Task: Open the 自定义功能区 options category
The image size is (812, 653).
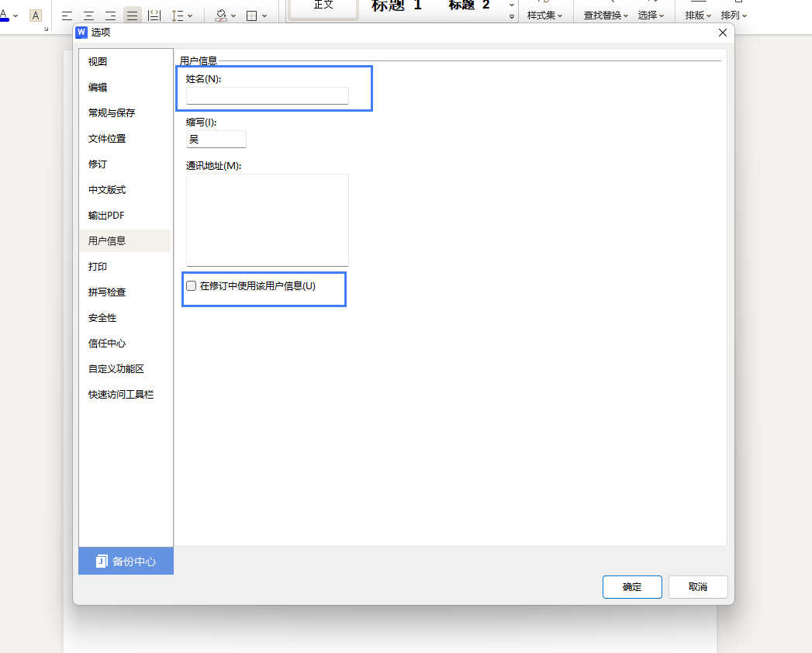Action: coord(126,368)
